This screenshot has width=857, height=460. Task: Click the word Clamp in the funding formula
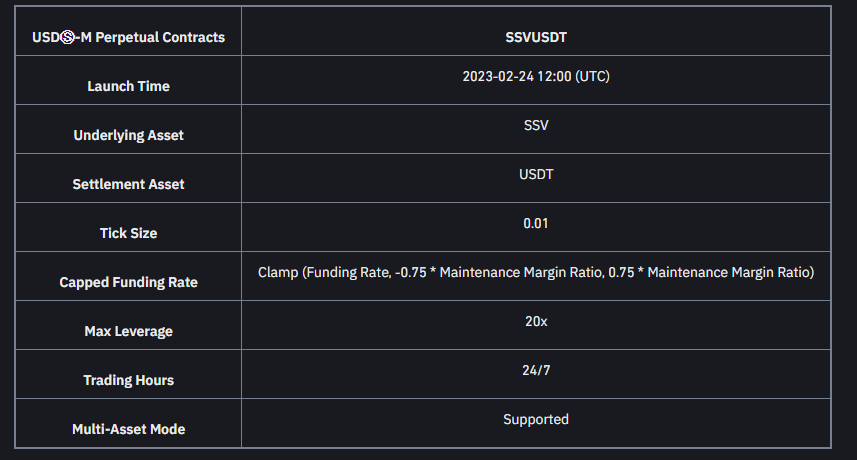[277, 272]
